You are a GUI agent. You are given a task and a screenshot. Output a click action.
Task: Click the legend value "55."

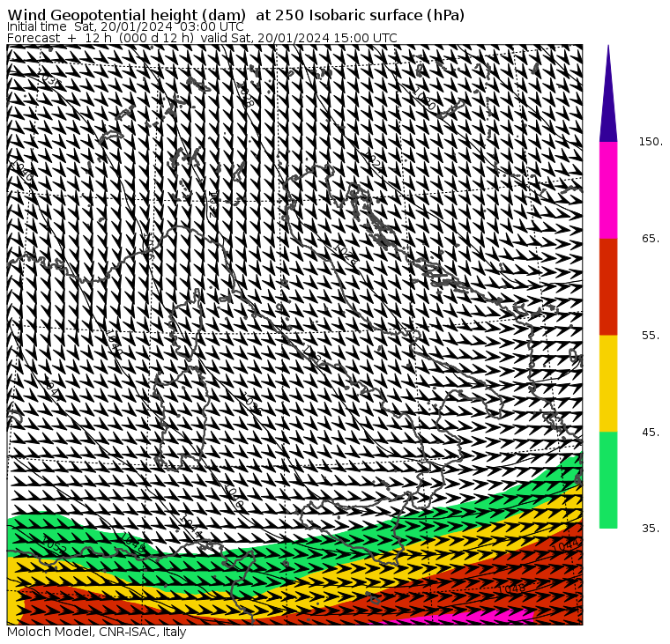pos(651,336)
